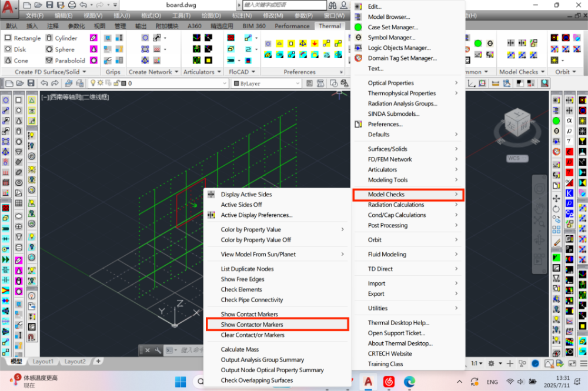This screenshot has width=588, height=391.
Task: Click the Domain Tag Set Manager icon
Action: tap(358, 58)
